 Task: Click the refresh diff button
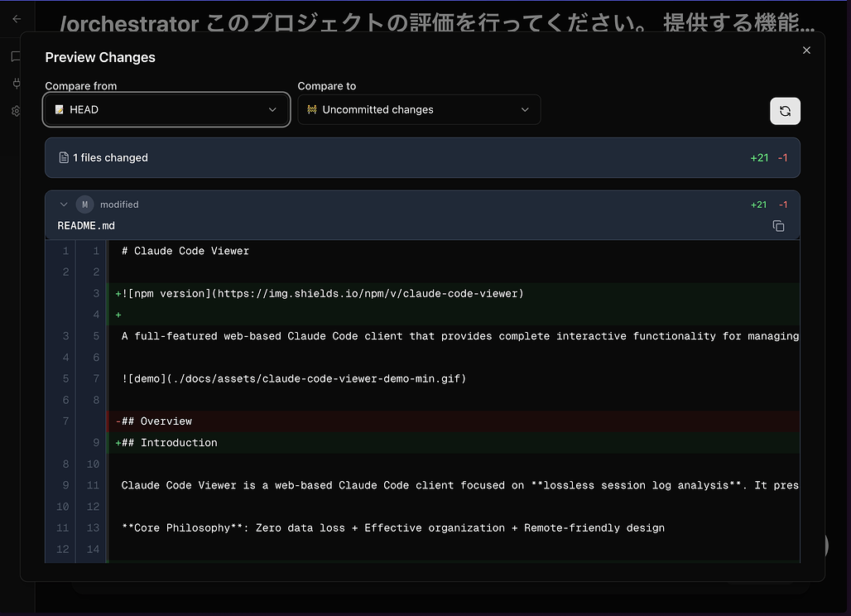(x=785, y=111)
